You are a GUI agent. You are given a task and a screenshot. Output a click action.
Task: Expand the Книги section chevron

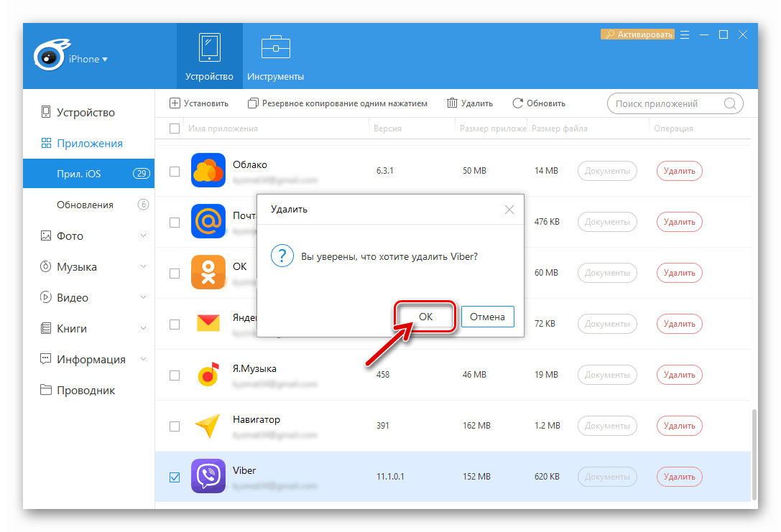143,328
